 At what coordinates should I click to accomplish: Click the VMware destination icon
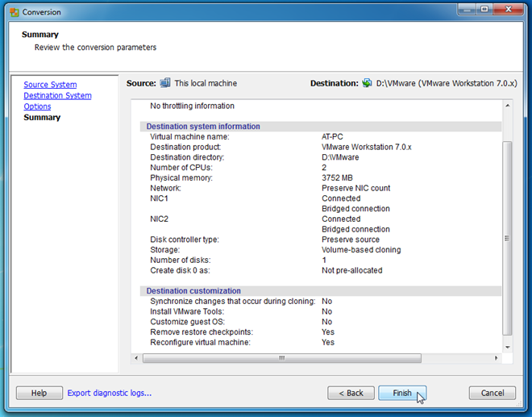367,83
